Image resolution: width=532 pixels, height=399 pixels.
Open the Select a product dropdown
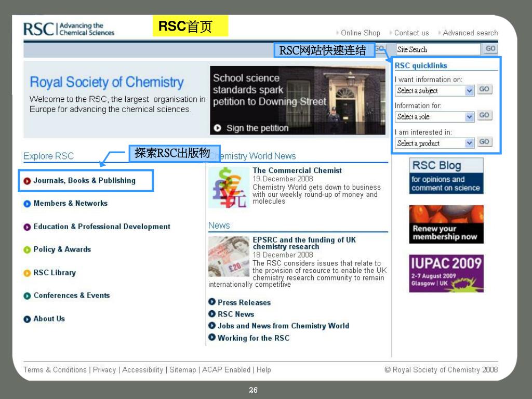(x=434, y=143)
